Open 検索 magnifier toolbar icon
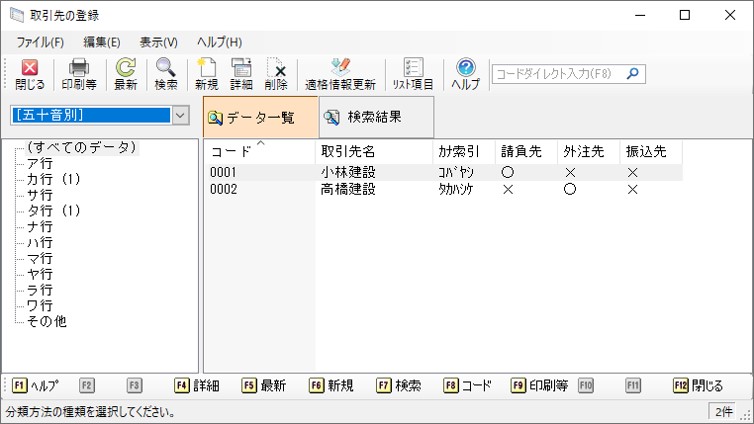Screen dimensions: 754x424 point(166,75)
